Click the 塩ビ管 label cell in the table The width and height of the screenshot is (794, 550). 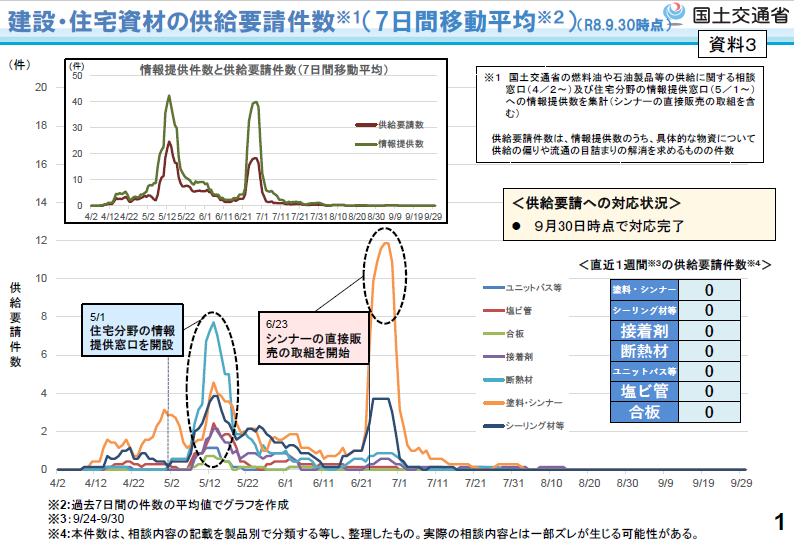(x=644, y=391)
